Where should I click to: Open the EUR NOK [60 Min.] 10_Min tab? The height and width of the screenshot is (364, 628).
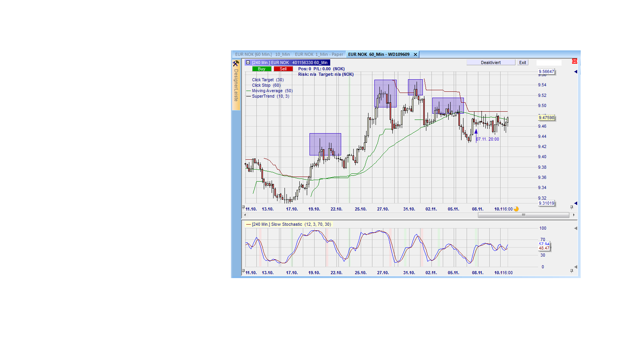tap(263, 54)
